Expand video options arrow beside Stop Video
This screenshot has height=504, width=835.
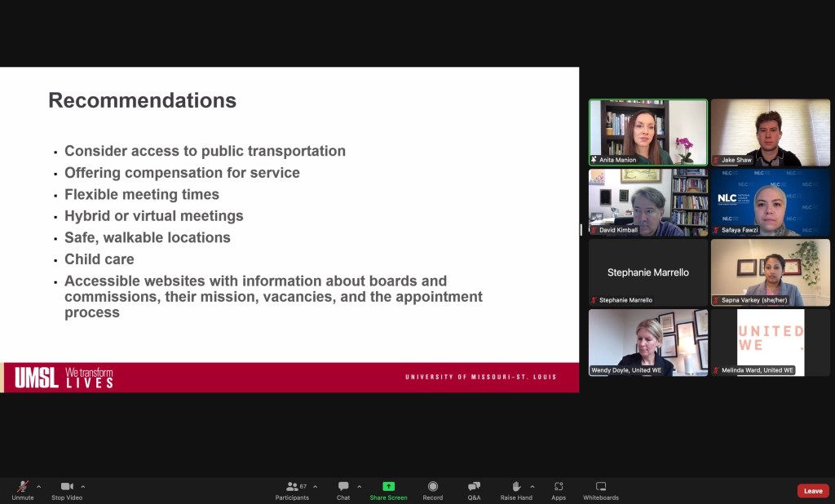[82, 487]
